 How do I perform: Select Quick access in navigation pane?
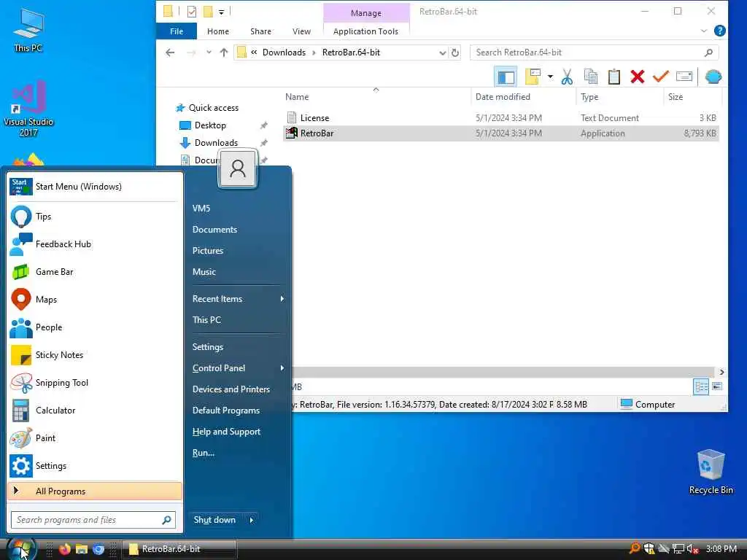(x=213, y=108)
